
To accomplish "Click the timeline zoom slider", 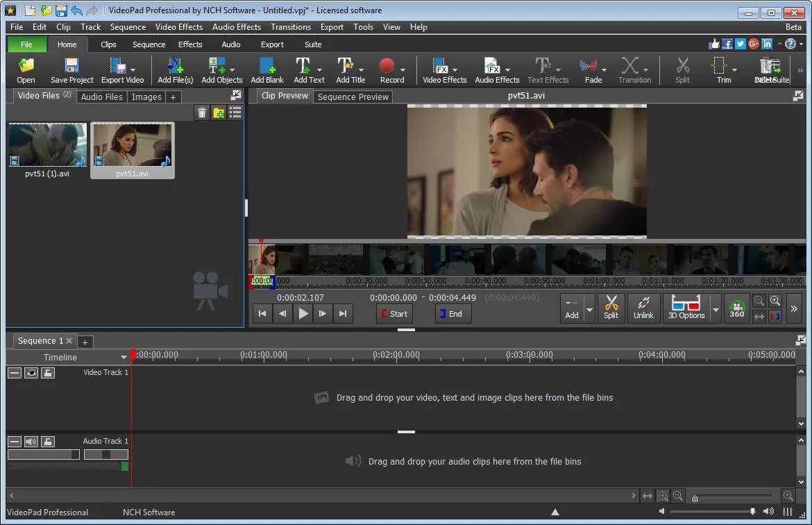I will coord(695,498).
